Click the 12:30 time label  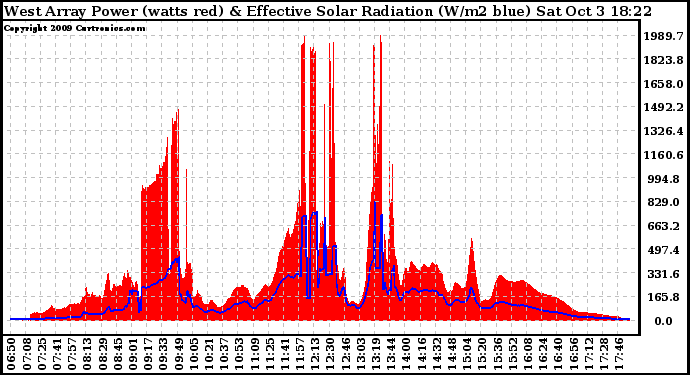pos(330,353)
